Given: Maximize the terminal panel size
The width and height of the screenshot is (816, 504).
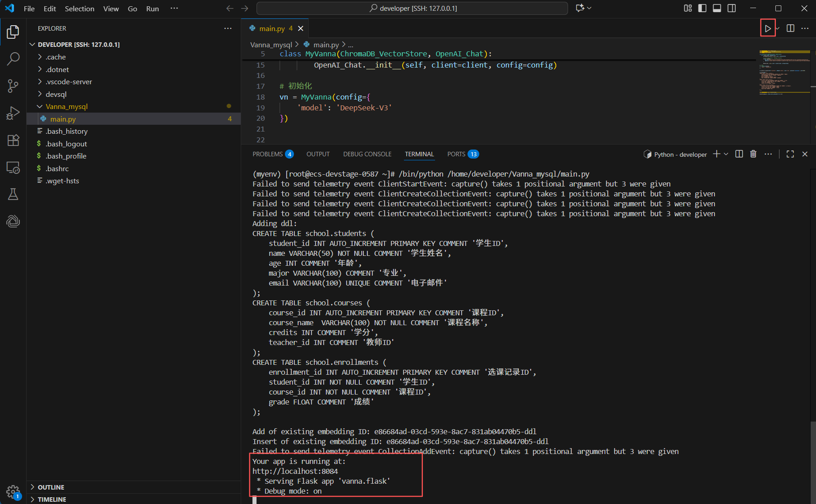Looking at the screenshot, I should tap(790, 154).
